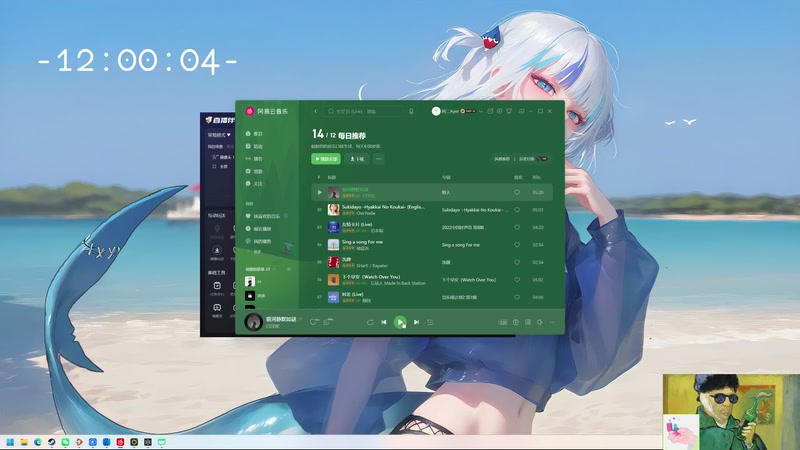800x450 pixels.
Task: Click the plus icon to create playlist
Action: (289, 269)
